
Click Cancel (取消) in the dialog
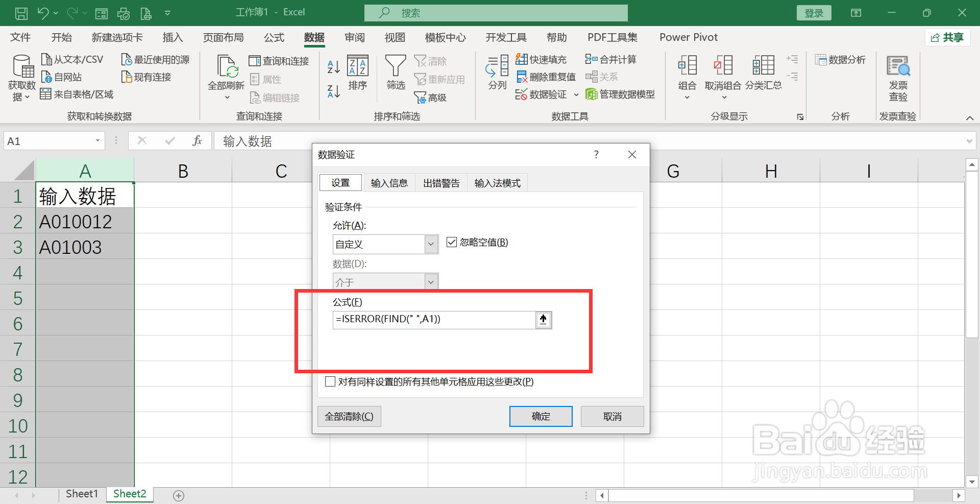(x=612, y=416)
